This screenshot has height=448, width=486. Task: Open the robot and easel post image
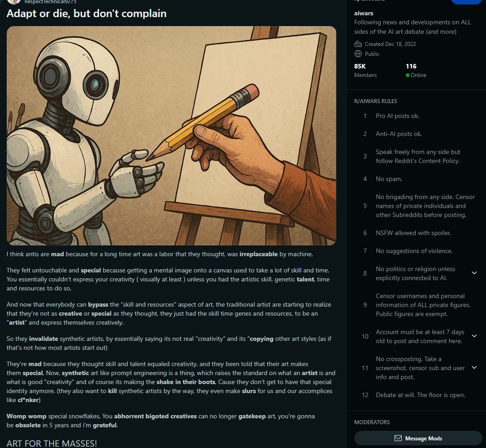click(172, 136)
